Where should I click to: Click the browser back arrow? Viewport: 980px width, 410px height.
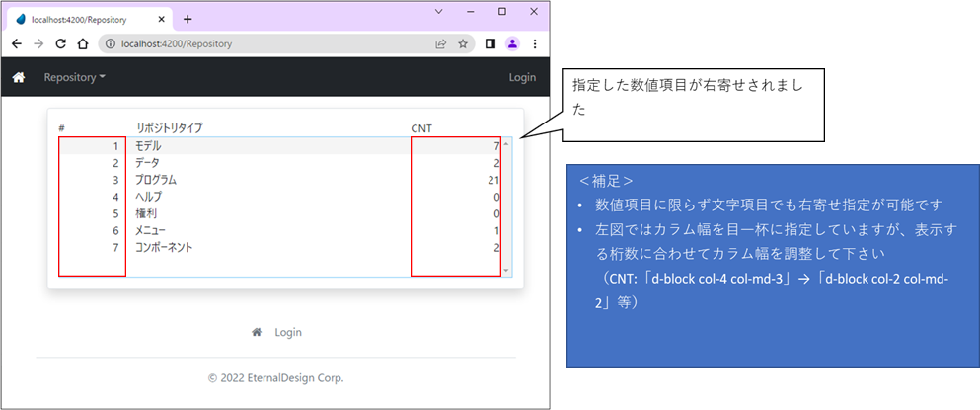tap(17, 44)
